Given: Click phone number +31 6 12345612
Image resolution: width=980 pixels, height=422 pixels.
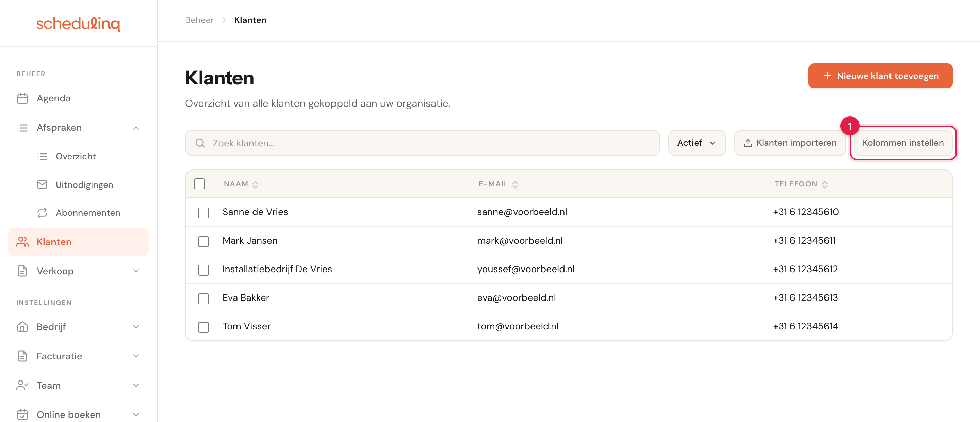Looking at the screenshot, I should 805,269.
